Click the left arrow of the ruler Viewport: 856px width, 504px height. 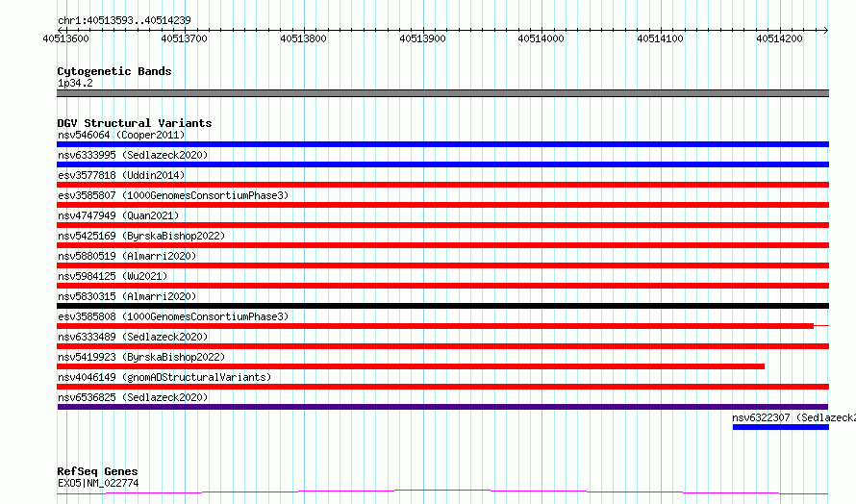tap(60, 30)
